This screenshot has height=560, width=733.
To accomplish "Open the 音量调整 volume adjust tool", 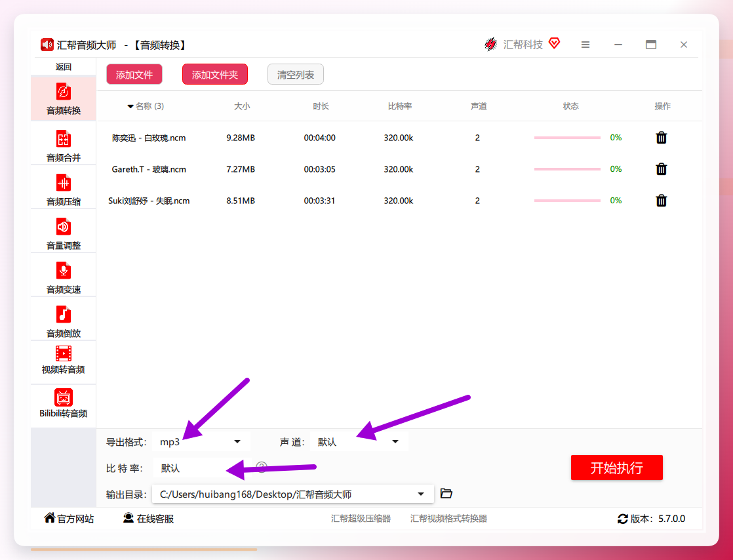I will point(64,233).
